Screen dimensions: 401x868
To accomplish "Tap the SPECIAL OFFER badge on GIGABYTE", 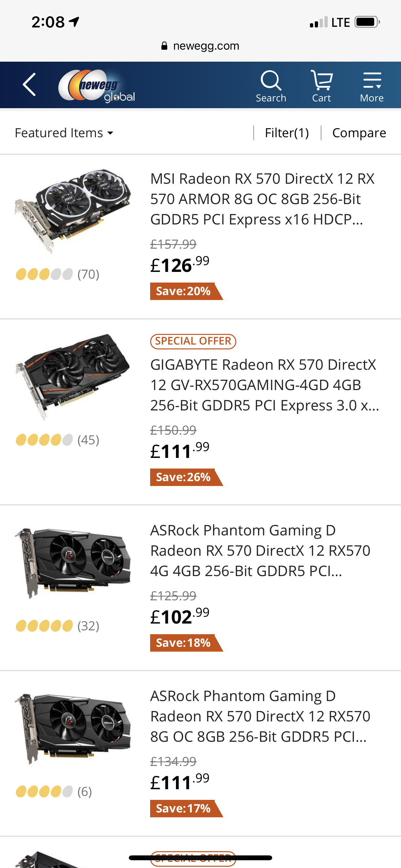I will [x=193, y=341].
